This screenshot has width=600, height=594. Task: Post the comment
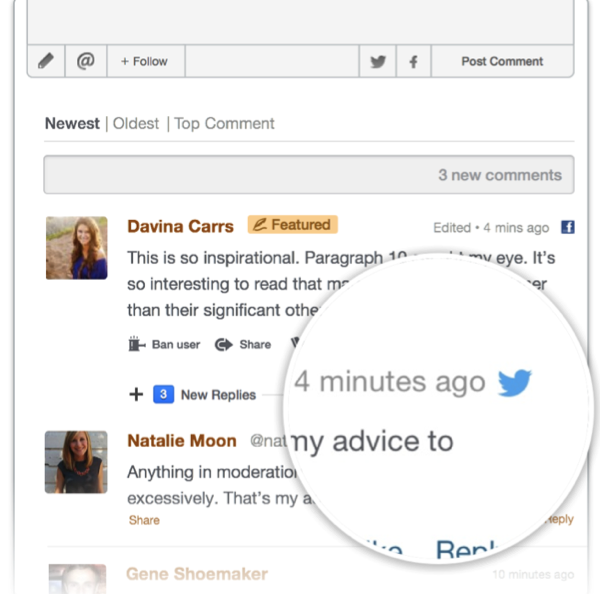click(502, 61)
